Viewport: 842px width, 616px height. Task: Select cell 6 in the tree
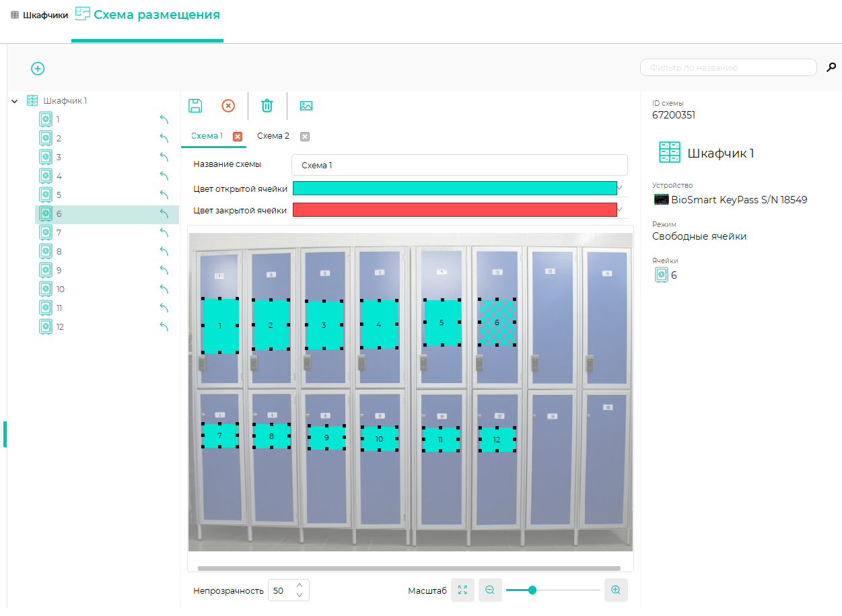click(106, 213)
